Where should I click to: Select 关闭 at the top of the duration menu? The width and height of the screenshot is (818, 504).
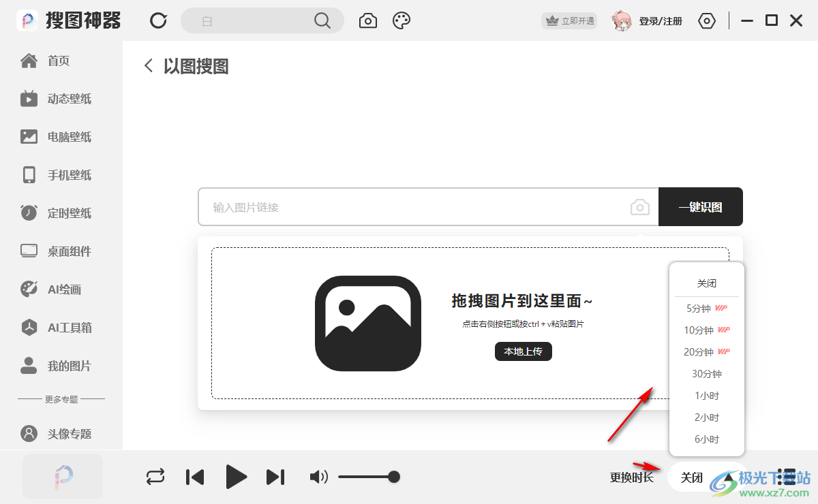[x=707, y=283]
